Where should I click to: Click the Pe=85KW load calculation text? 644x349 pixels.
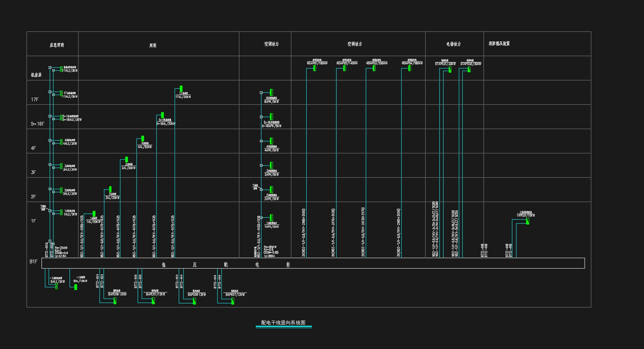[270, 247]
